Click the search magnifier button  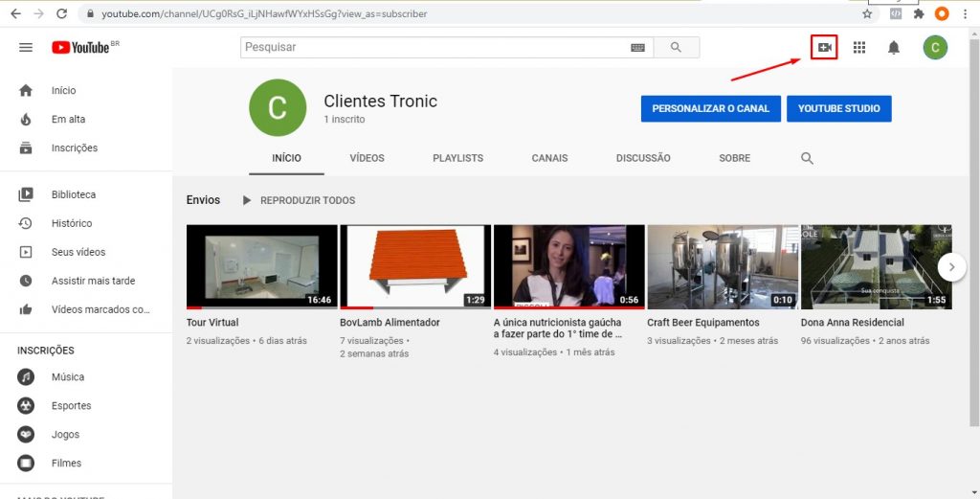click(x=677, y=47)
